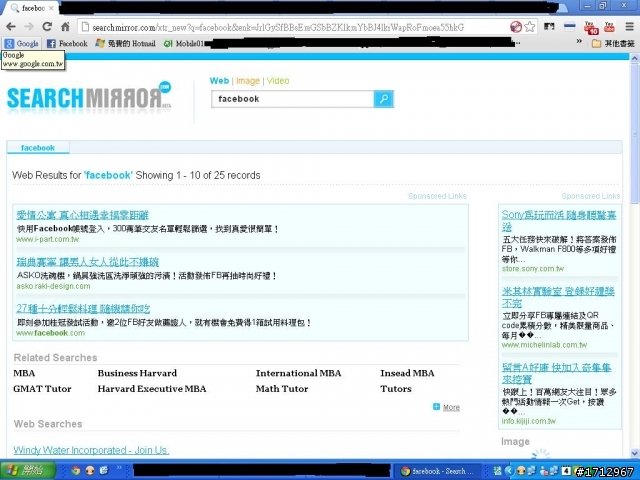Close the facebook browser tab
Screen dimensions: 640x480
pyautogui.click(x=51, y=8)
